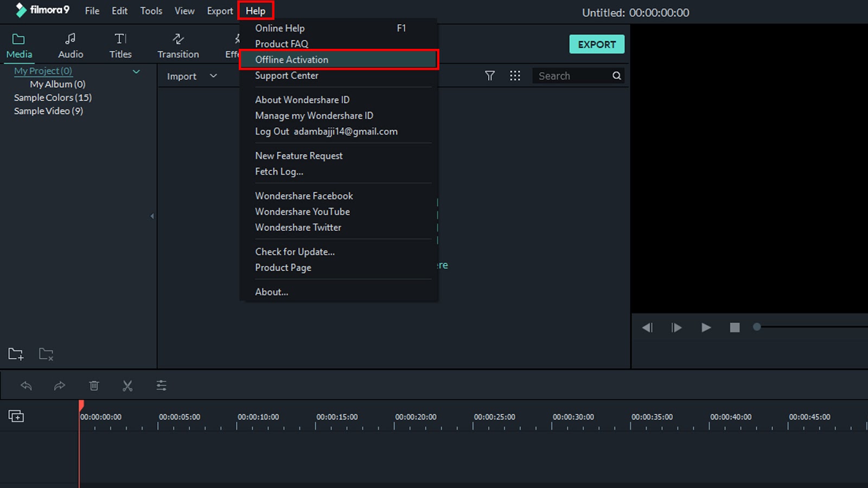Open Wondershare Twitter link

point(339,227)
